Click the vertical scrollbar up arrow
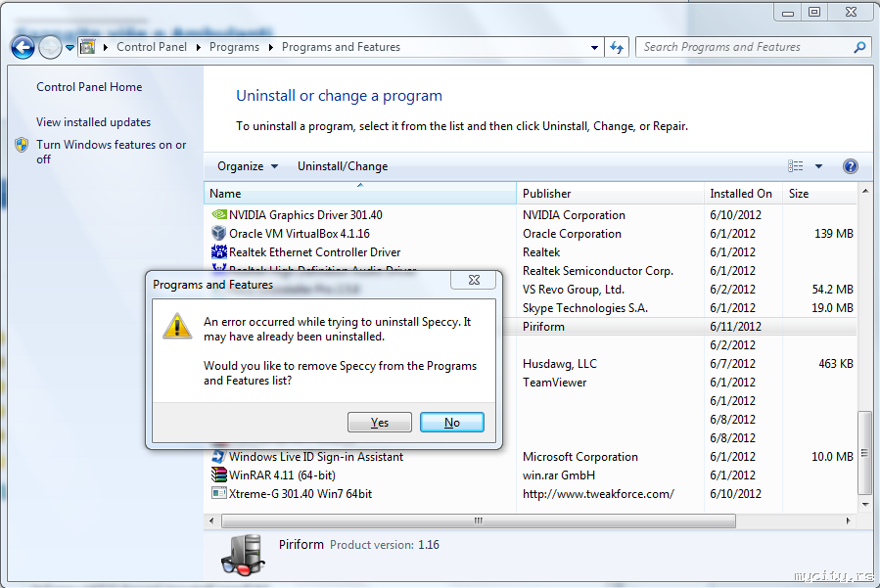Viewport: 880px width, 588px height. point(865,192)
